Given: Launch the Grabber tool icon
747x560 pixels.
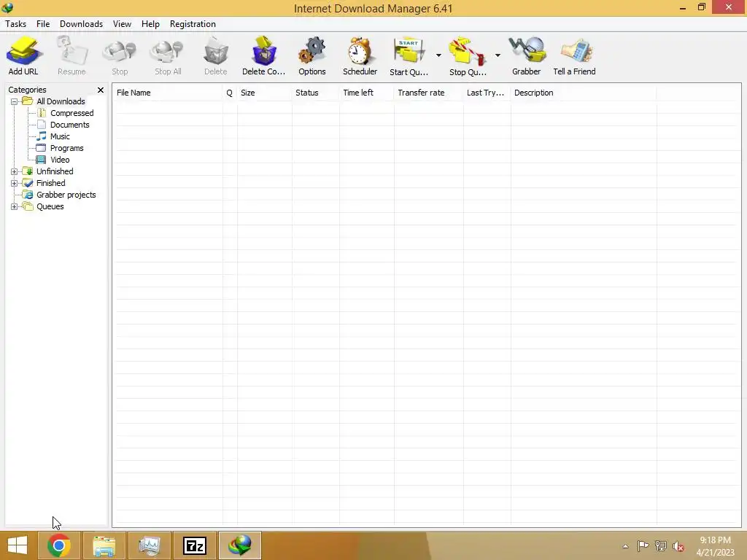Looking at the screenshot, I should click(x=526, y=55).
